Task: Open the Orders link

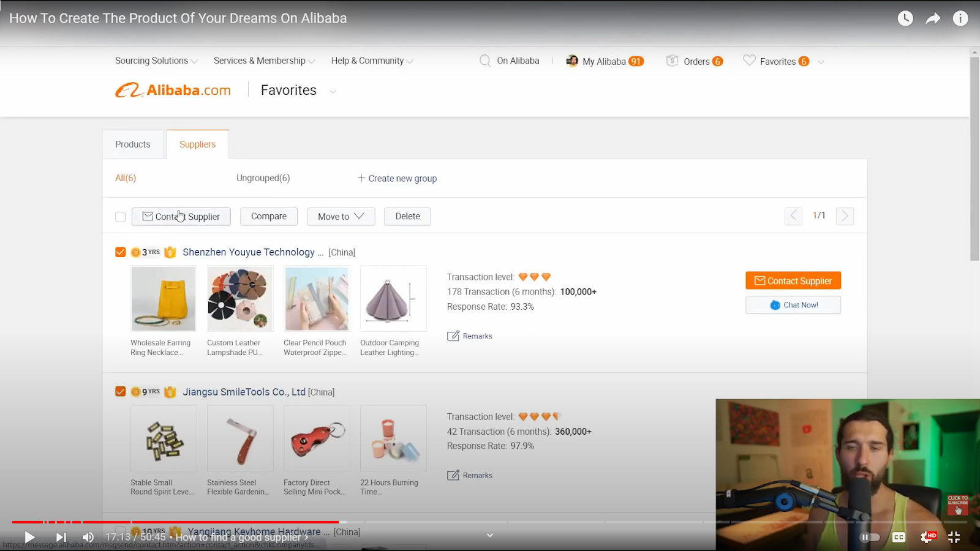Action: (696, 61)
